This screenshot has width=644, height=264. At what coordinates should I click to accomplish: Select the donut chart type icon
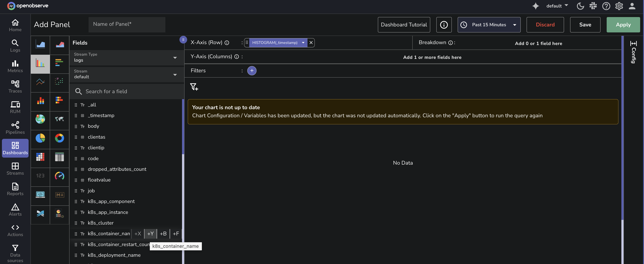pyautogui.click(x=59, y=138)
